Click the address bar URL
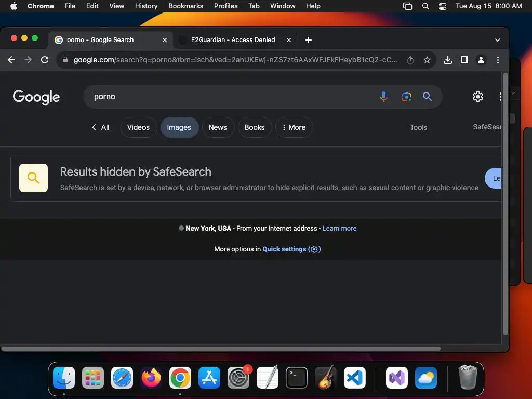Screen dimensions: 532x399 (235, 60)
